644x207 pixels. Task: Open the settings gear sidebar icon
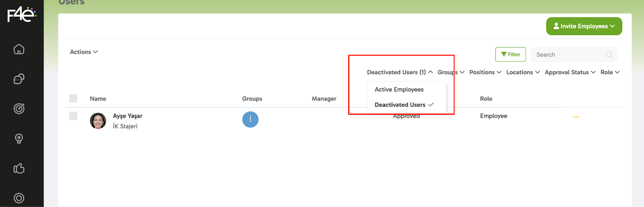19,198
